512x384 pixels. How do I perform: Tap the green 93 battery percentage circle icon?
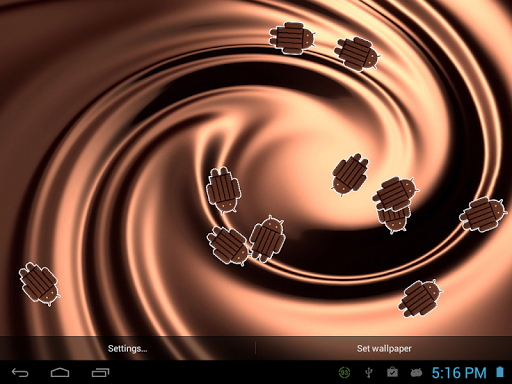344,372
